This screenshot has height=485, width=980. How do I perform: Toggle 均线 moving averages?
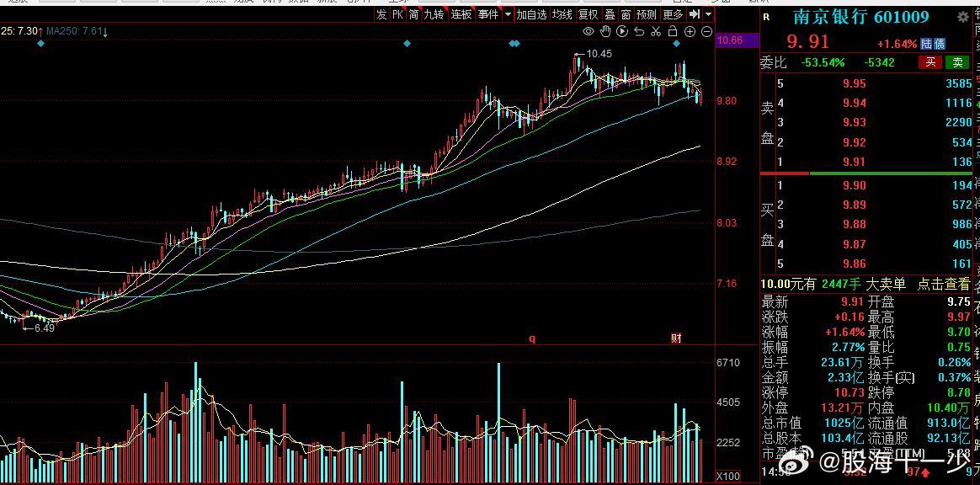coord(562,13)
